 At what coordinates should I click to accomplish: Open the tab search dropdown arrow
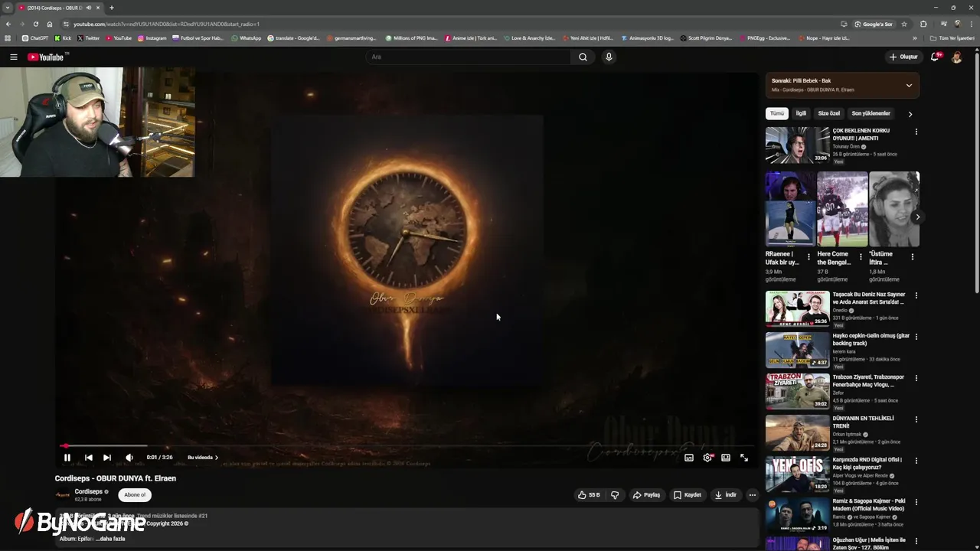[x=7, y=8]
